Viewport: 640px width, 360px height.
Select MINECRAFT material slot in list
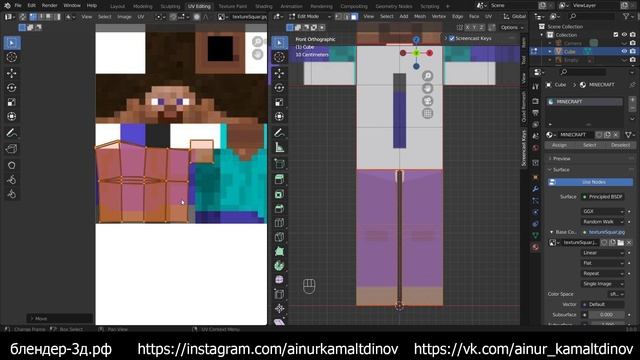(585, 102)
